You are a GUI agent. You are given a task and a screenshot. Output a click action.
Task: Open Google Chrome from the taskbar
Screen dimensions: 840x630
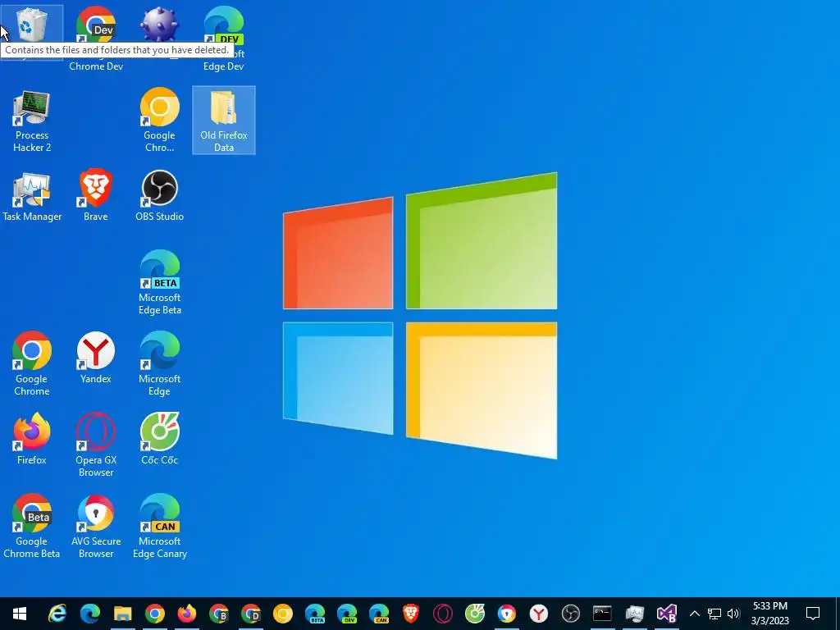(155, 614)
